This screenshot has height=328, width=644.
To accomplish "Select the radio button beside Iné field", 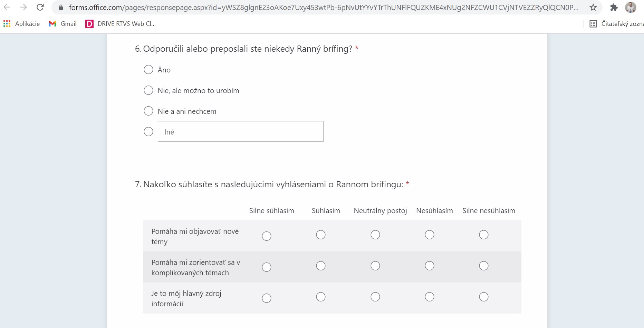I will pyautogui.click(x=148, y=132).
